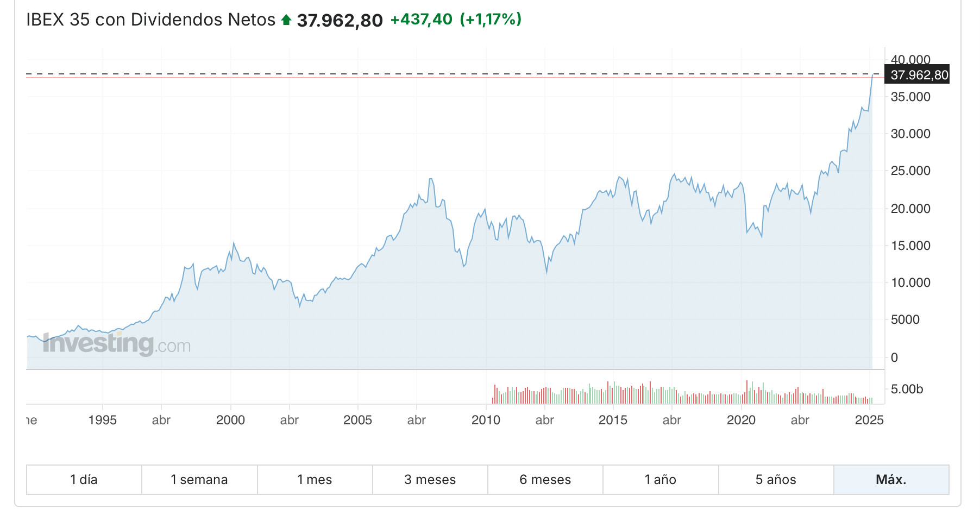Click the 1995 year marker
This screenshot has height=521, width=980.
(103, 420)
